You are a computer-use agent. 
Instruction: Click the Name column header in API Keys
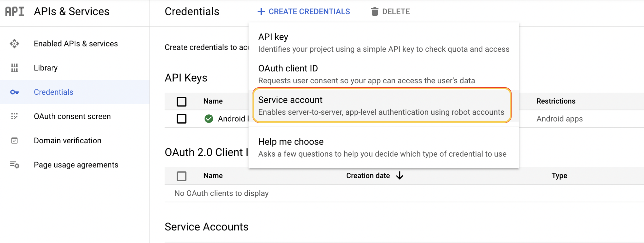[x=213, y=101]
